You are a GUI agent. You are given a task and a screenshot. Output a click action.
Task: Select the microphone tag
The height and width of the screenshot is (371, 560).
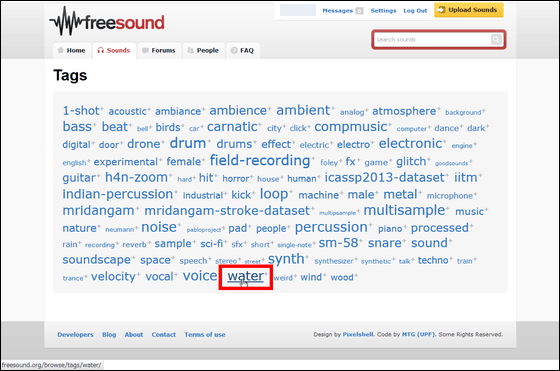[449, 196]
